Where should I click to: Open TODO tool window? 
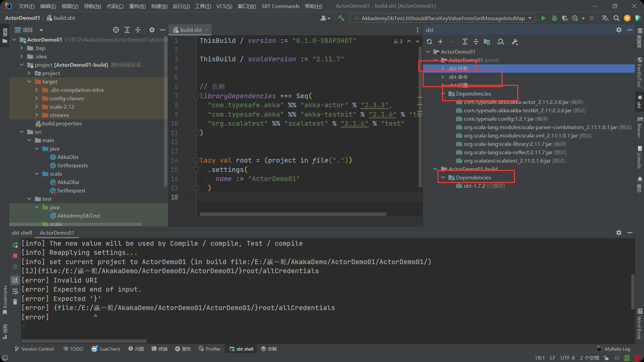click(73, 349)
